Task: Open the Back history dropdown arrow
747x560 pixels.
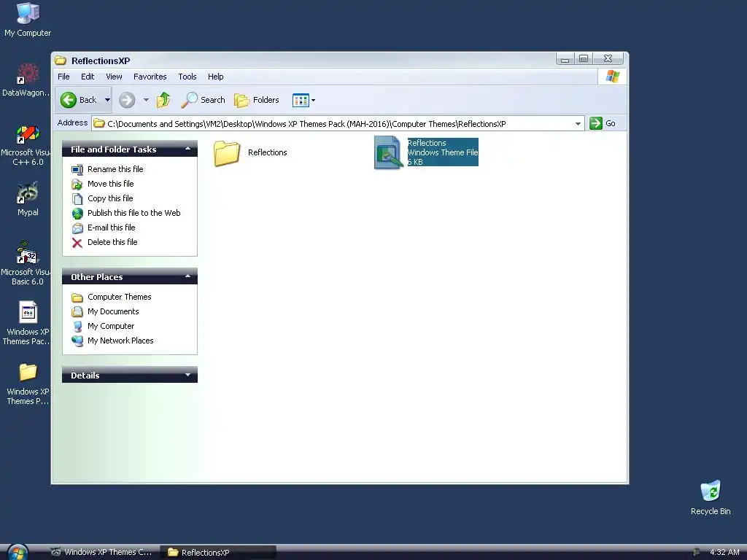Action: (x=107, y=100)
